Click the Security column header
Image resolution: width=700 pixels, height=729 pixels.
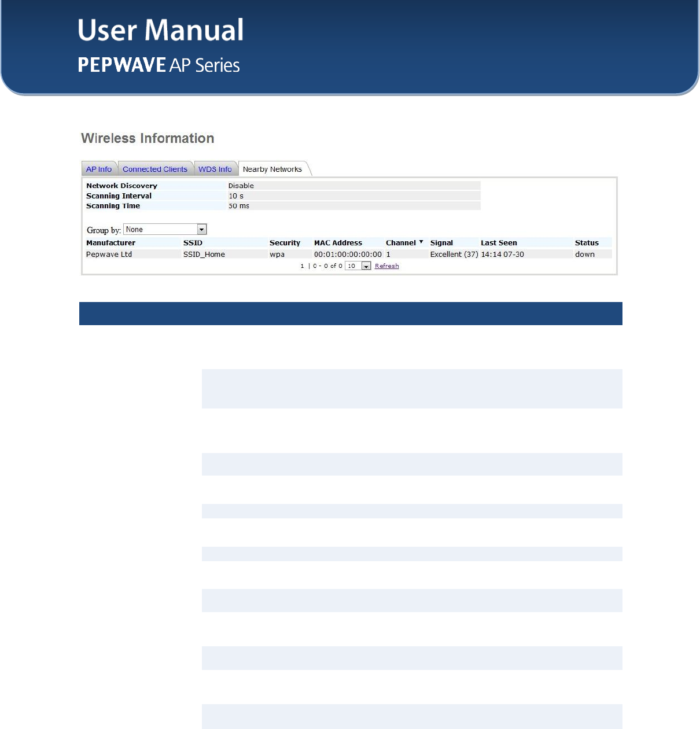tap(285, 243)
